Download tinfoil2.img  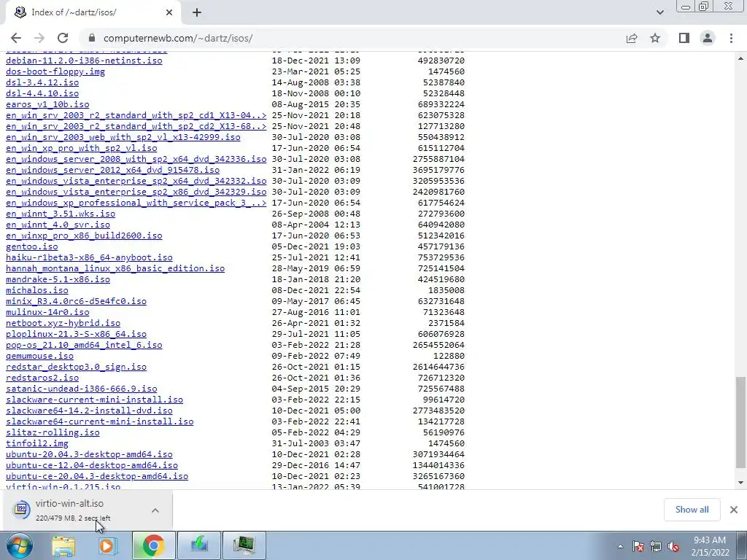click(x=37, y=444)
